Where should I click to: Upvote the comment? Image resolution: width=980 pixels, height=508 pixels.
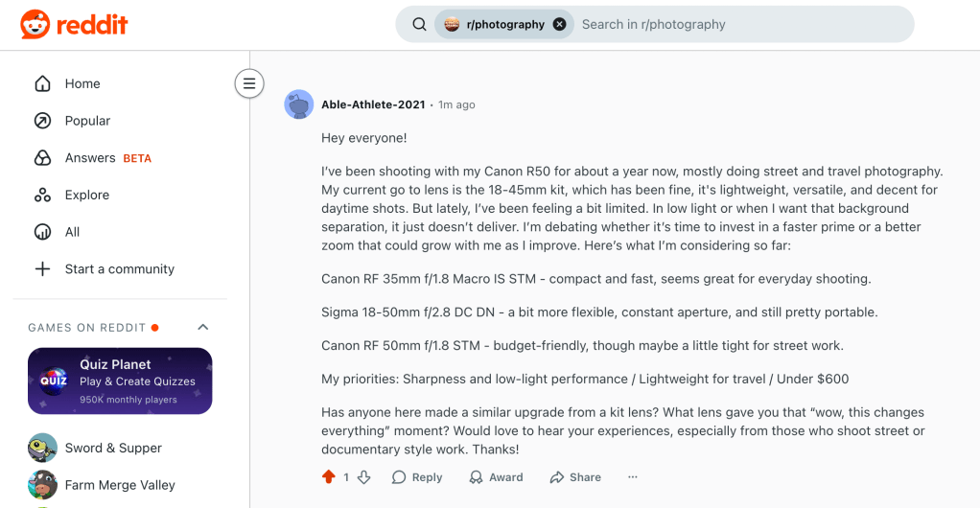[x=329, y=477]
